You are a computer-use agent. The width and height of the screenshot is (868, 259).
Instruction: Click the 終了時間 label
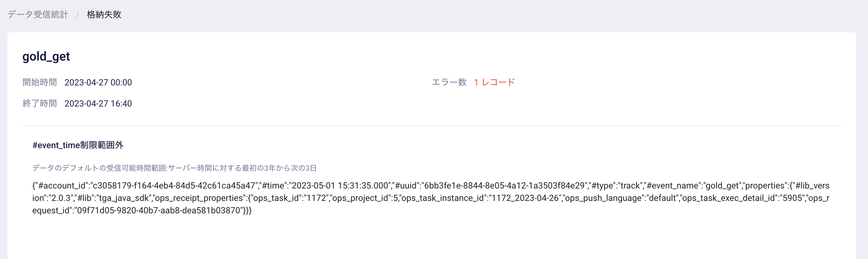click(x=39, y=103)
